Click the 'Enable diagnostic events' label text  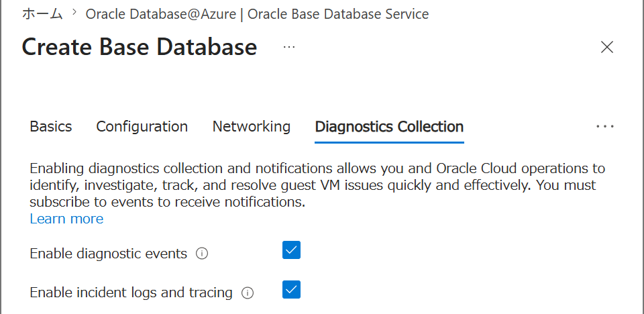109,254
